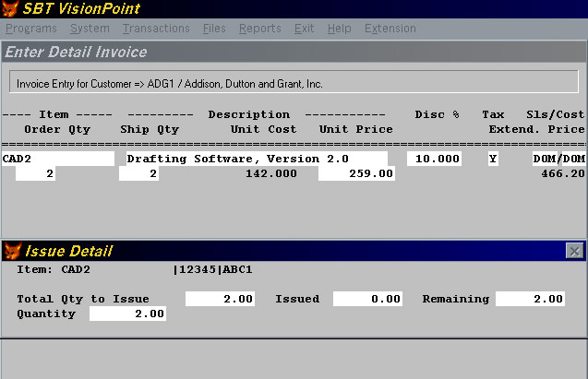The width and height of the screenshot is (588, 379).
Task: Click the Tax column header
Action: [493, 114]
